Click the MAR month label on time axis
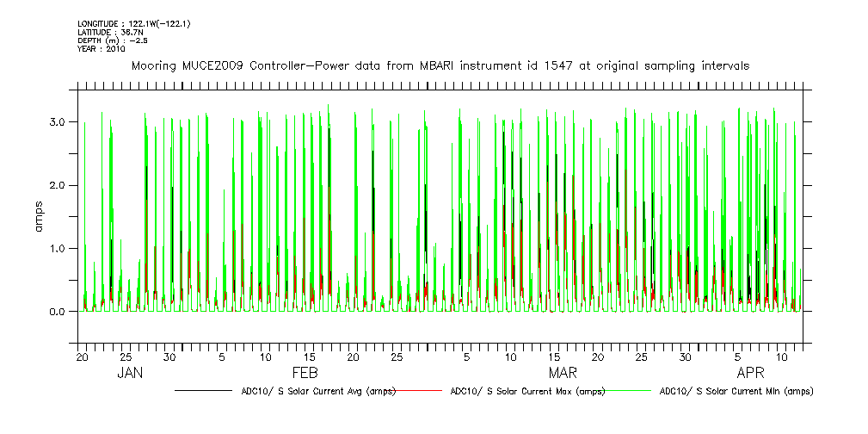The height and width of the screenshot is (434, 868). [563, 374]
